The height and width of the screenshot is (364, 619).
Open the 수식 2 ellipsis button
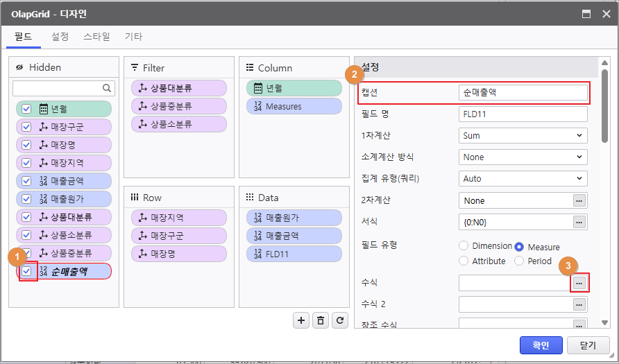[x=579, y=304]
